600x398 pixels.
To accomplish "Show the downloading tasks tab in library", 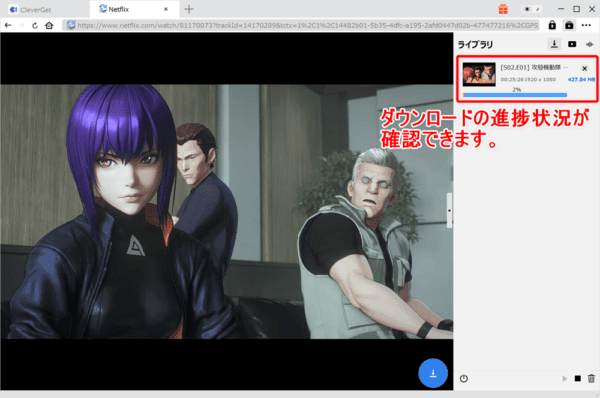I will point(554,44).
